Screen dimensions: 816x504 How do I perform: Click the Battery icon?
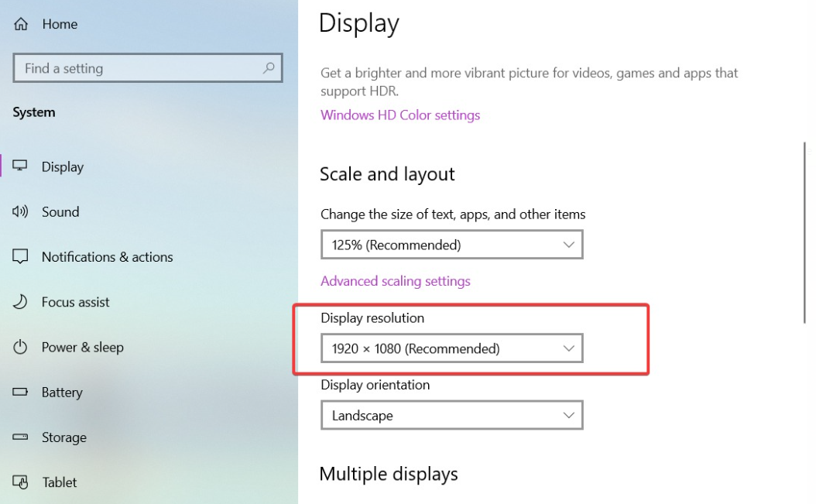point(20,393)
